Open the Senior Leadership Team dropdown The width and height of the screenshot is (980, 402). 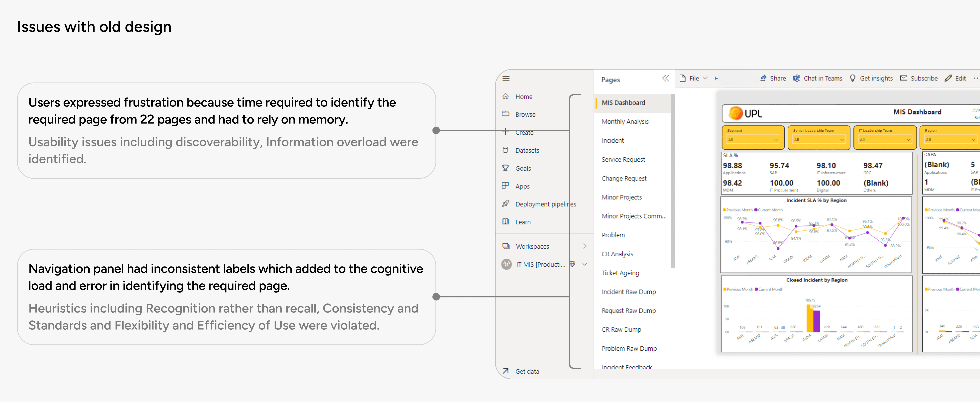tap(819, 140)
